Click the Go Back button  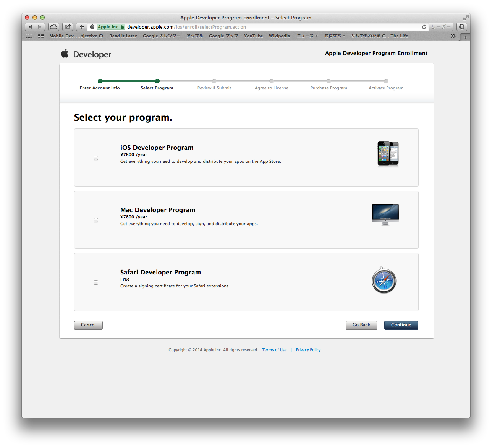pos(361,325)
